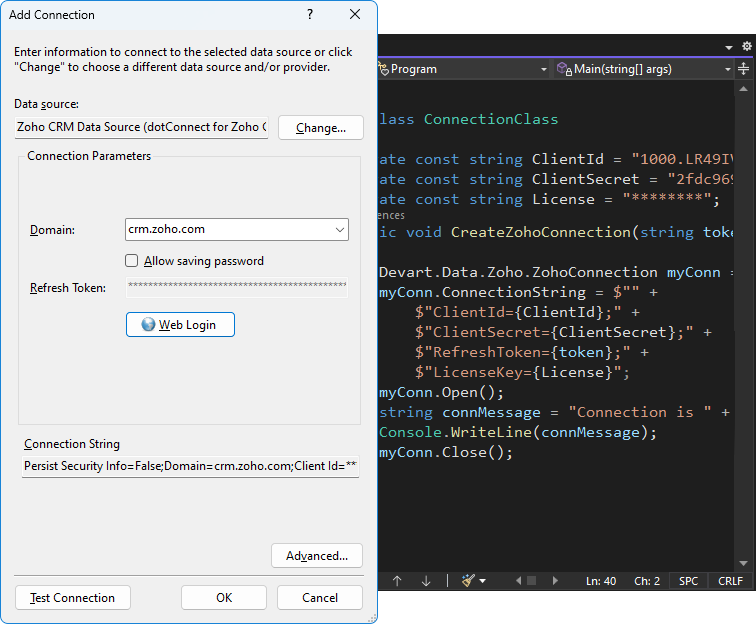Run Test Connection

(x=73, y=597)
